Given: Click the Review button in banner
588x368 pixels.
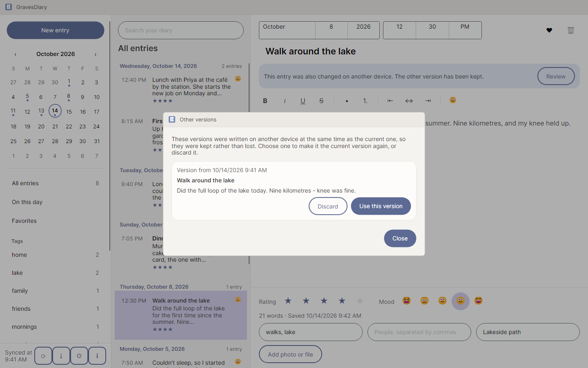Looking at the screenshot, I should (x=556, y=76).
